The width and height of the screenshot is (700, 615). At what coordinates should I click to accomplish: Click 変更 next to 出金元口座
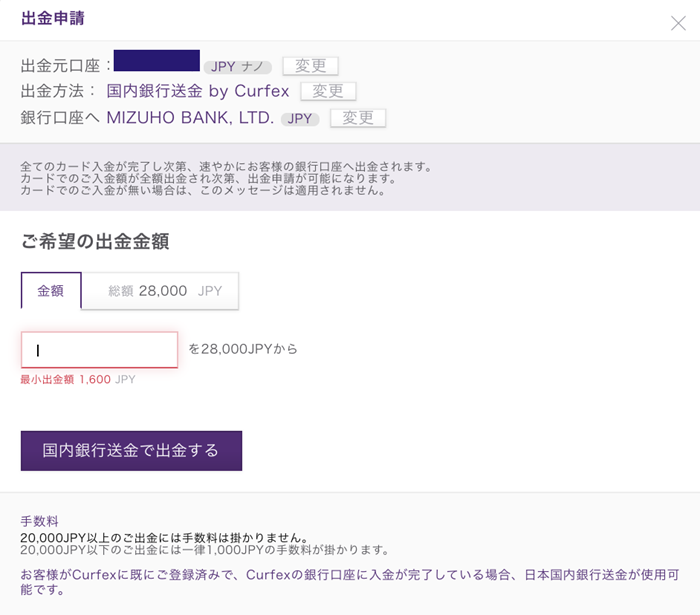pos(310,66)
